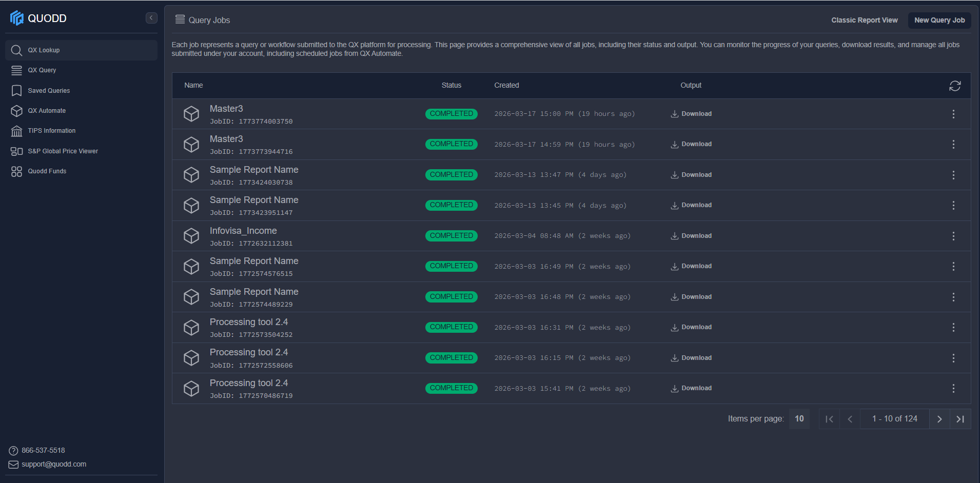Click the support@quodd.com email link
The height and width of the screenshot is (483, 980).
click(x=54, y=464)
